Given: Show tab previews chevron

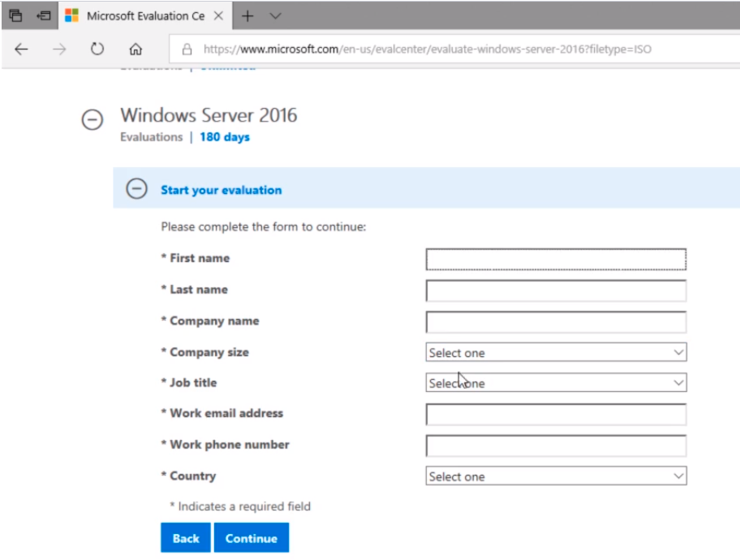Looking at the screenshot, I should pos(275,16).
